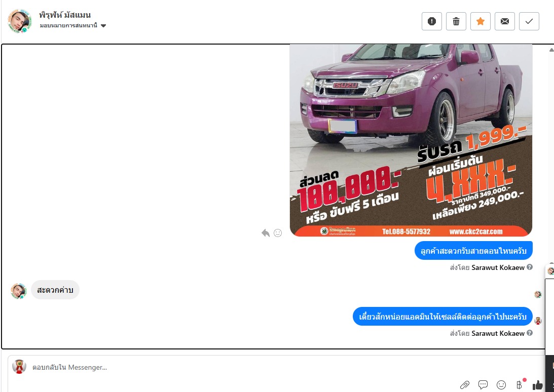Click the small seen-by avatar below first sender label

point(538,294)
